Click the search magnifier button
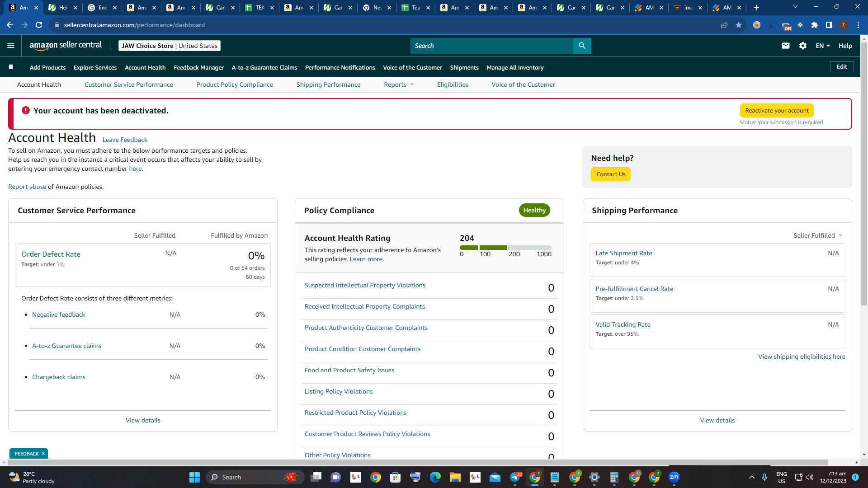The width and height of the screenshot is (868, 488). [x=582, y=46]
